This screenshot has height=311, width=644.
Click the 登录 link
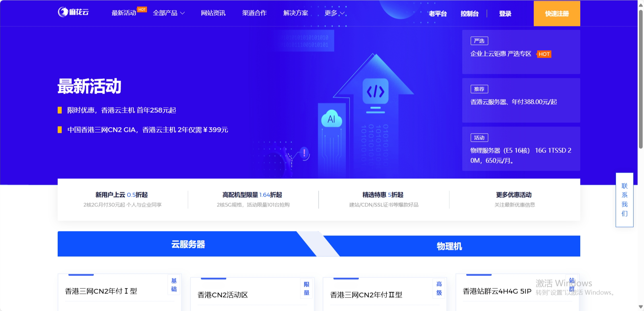pos(505,13)
